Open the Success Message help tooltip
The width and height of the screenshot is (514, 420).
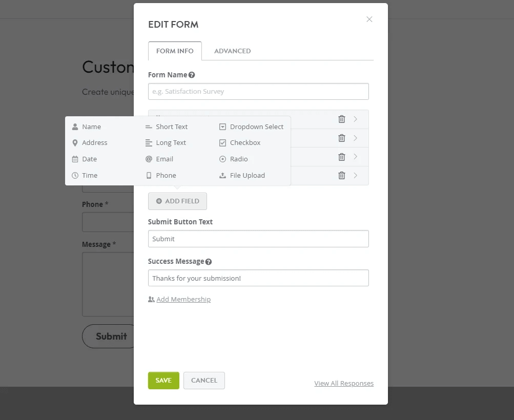209,261
